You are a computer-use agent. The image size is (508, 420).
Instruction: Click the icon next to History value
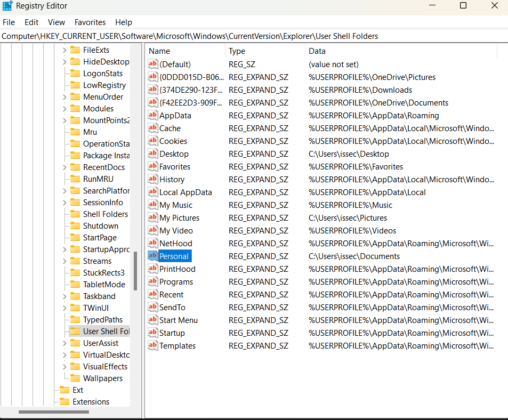click(152, 179)
